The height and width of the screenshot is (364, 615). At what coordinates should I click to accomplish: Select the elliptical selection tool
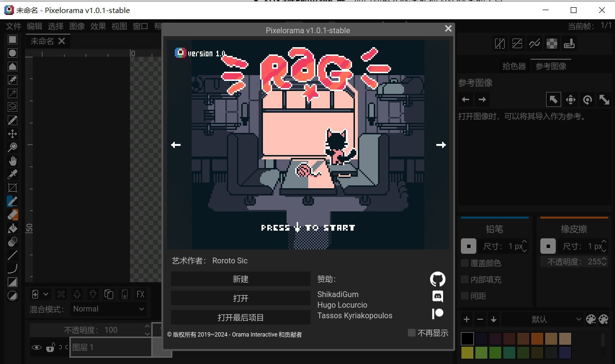point(13,53)
